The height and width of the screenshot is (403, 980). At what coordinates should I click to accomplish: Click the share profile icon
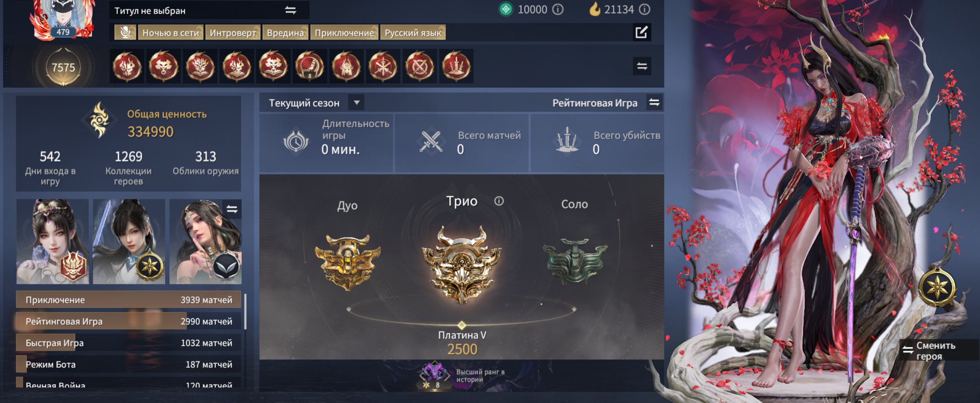[641, 32]
